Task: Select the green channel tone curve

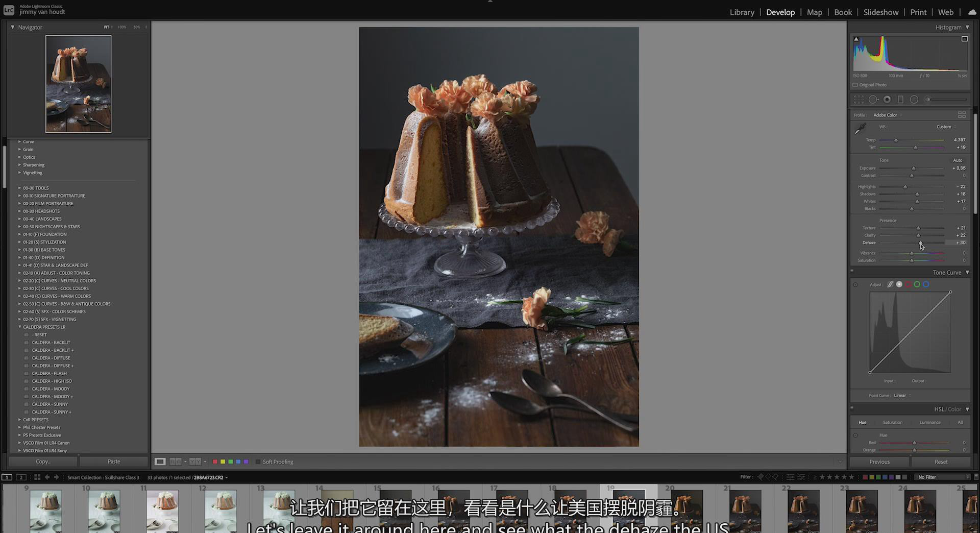Action: click(x=917, y=284)
